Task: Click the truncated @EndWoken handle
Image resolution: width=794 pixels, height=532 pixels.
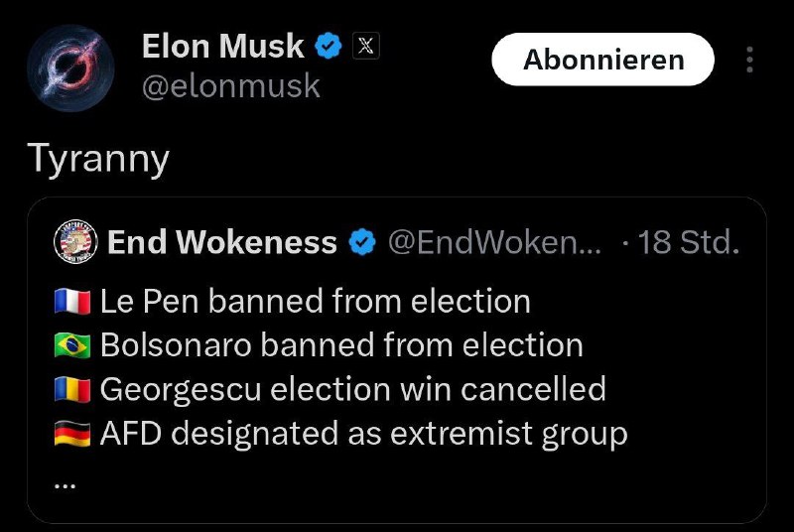Action: point(493,242)
